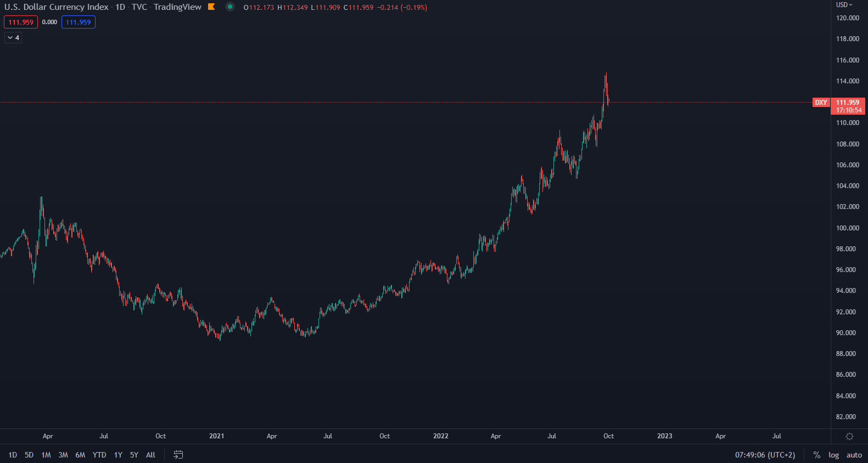The image size is (868, 463).
Task: Show All available data range
Action: coord(150,455)
